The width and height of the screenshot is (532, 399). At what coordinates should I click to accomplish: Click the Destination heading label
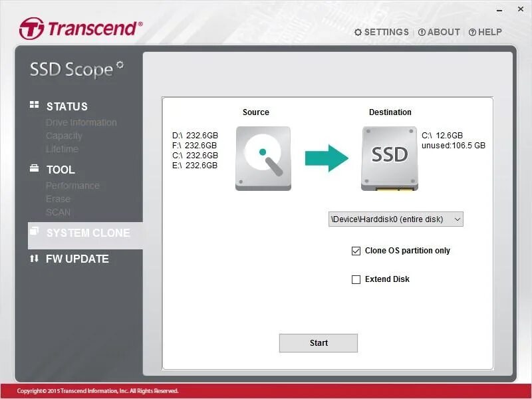click(x=390, y=112)
